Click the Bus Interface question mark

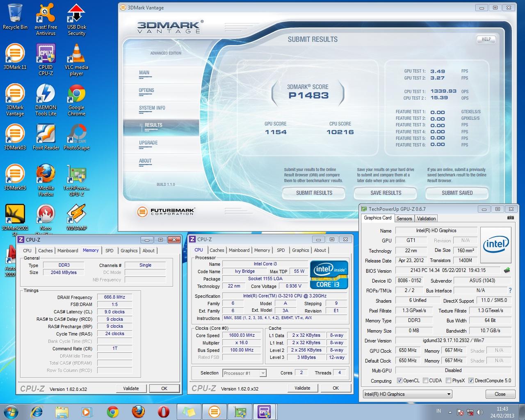510,290
